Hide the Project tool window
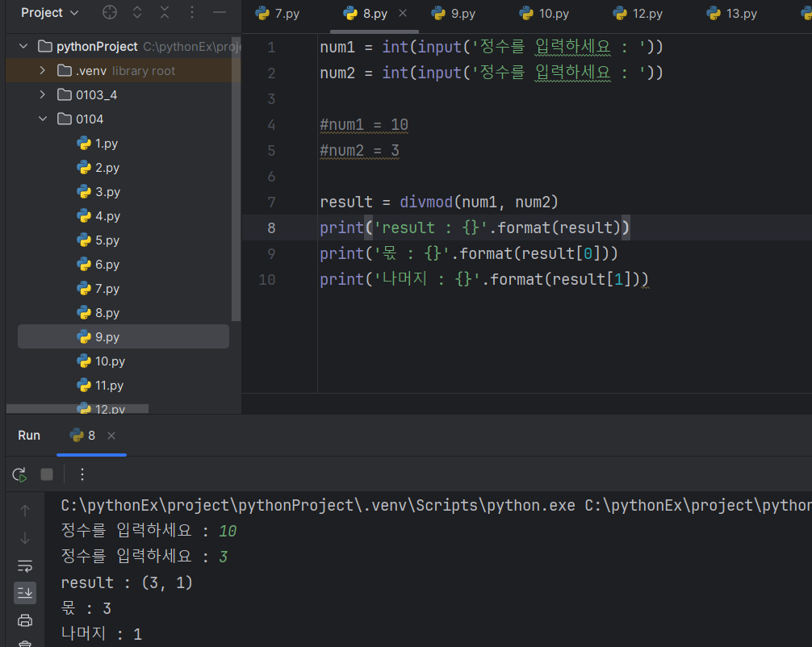 [x=220, y=12]
